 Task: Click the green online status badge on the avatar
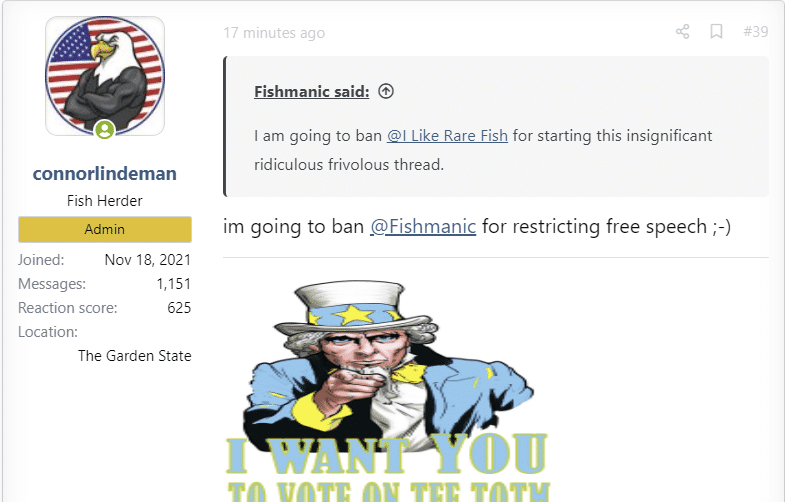tap(105, 130)
